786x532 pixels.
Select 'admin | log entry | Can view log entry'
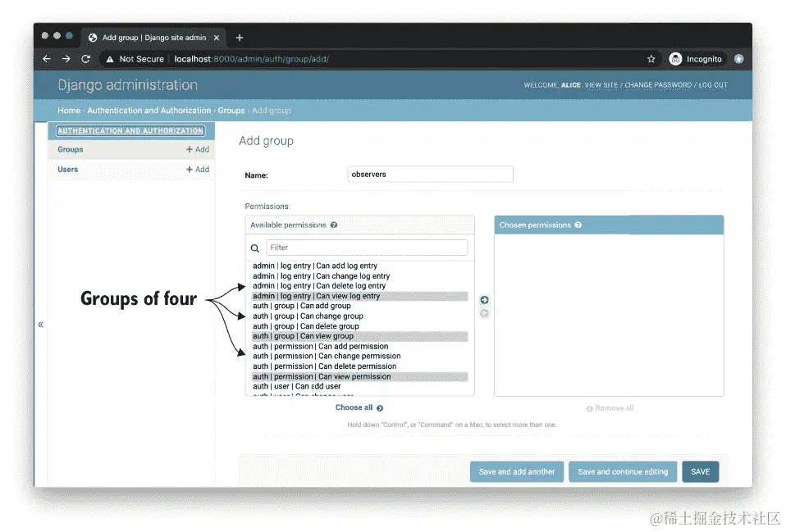pyautogui.click(x=359, y=296)
